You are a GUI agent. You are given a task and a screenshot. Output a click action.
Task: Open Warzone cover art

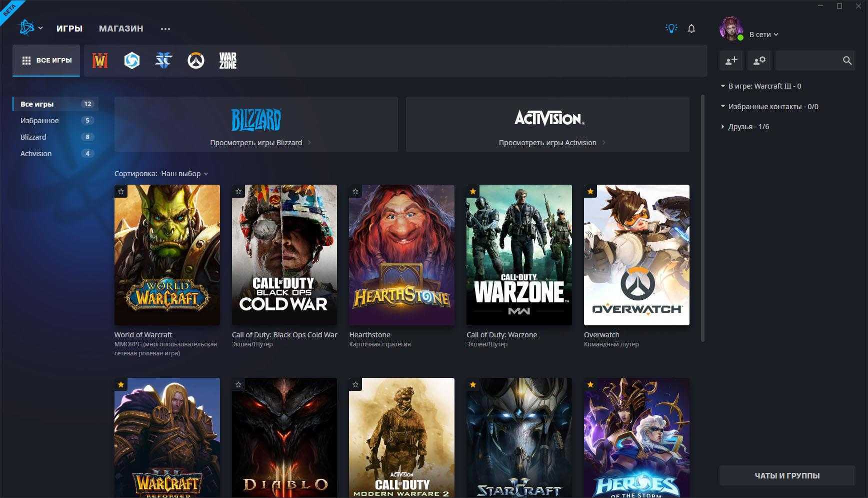pos(519,255)
